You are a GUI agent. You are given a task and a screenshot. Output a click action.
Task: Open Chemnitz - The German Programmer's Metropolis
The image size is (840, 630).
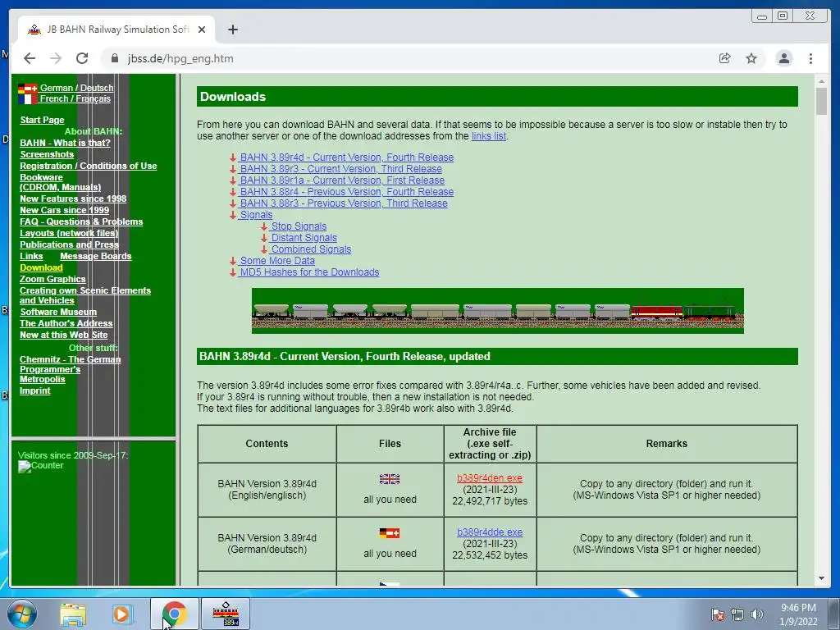(71, 369)
